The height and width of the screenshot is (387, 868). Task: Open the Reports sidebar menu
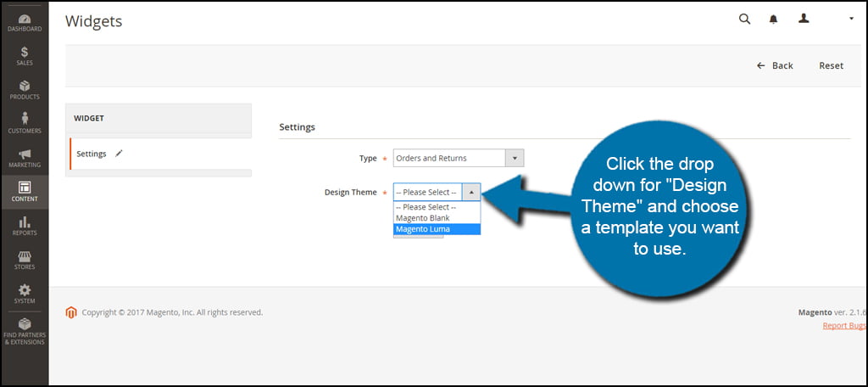25,227
